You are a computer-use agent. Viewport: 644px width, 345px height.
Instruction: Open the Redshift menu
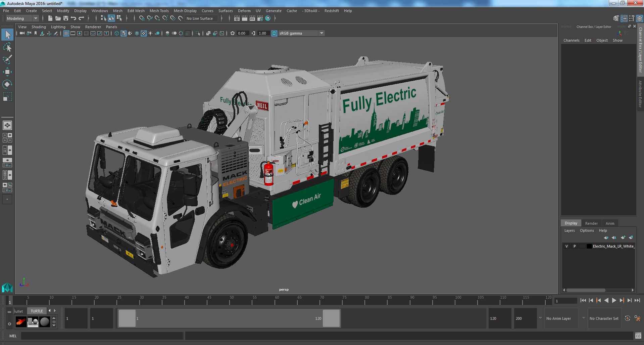point(332,11)
